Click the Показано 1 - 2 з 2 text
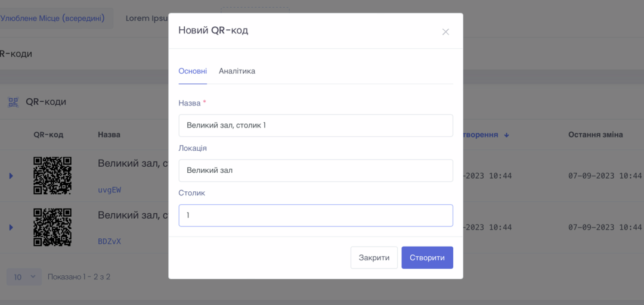This screenshot has height=305, width=644. pos(79,277)
